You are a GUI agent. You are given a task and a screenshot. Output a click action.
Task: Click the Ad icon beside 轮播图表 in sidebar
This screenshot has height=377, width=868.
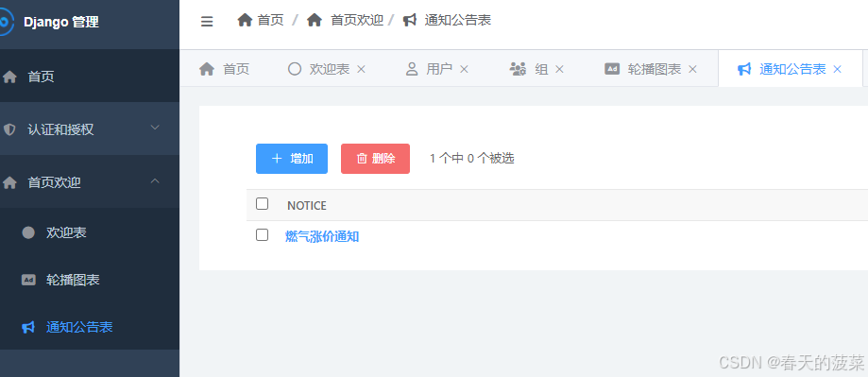pyautogui.click(x=28, y=280)
